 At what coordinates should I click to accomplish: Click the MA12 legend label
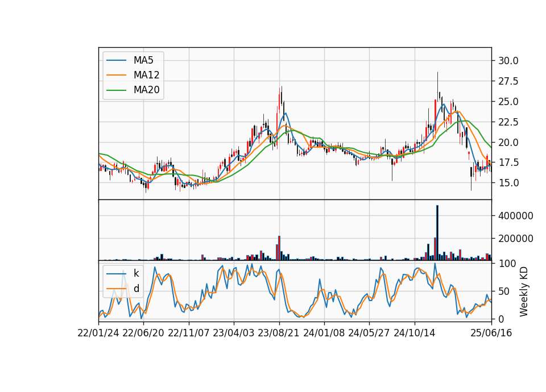146,75
